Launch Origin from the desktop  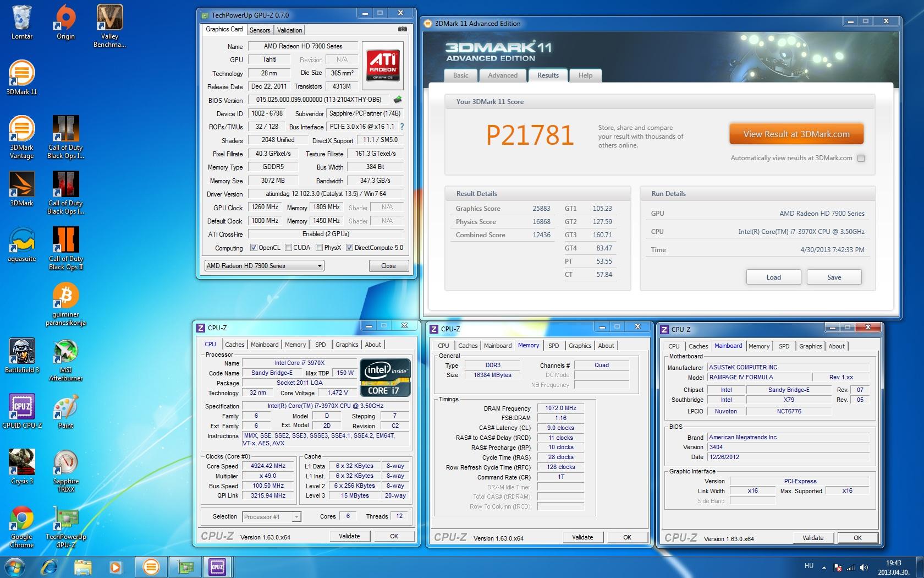tap(65, 22)
